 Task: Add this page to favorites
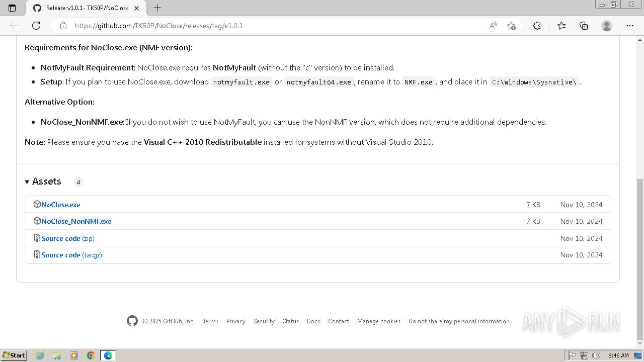(x=512, y=26)
